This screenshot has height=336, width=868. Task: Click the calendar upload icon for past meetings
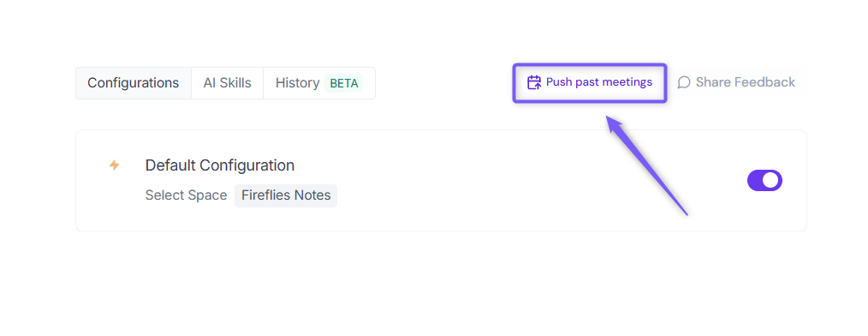533,82
